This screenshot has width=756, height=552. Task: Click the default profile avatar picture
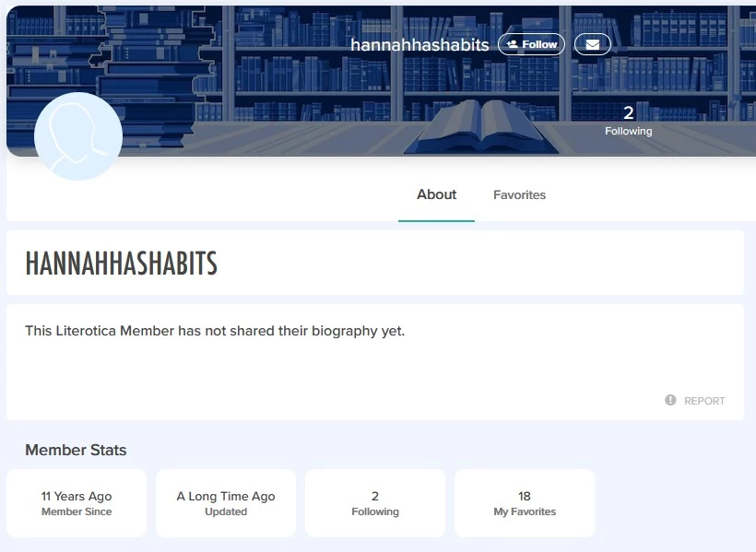click(78, 136)
